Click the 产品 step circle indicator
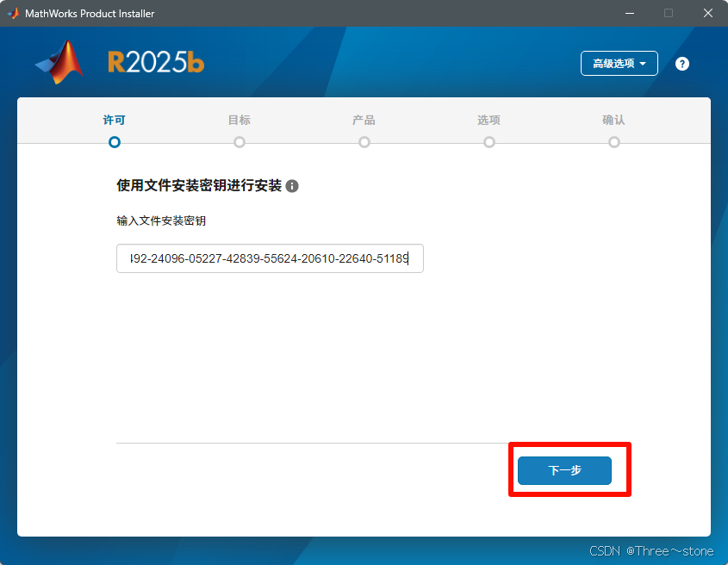This screenshot has width=728, height=565. [364, 142]
